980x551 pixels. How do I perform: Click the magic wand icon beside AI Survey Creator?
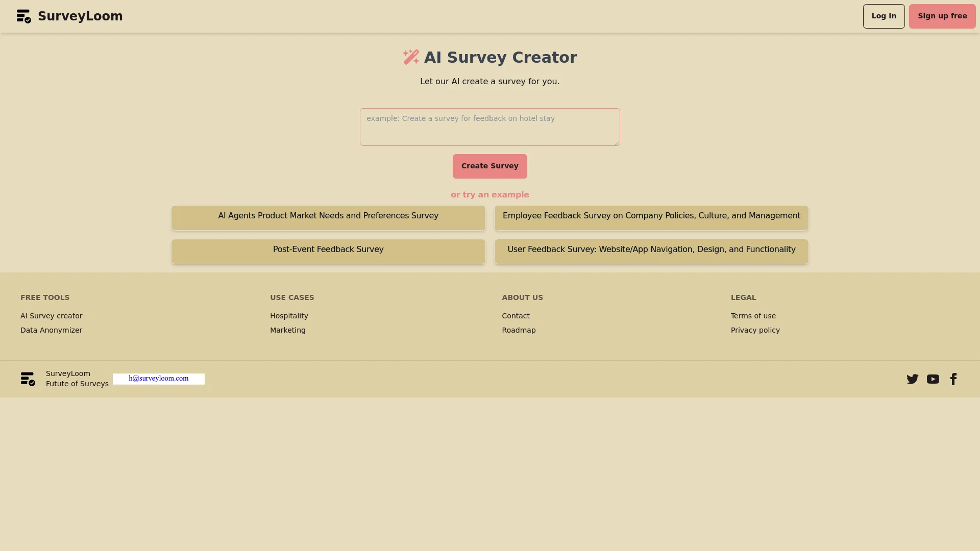click(411, 57)
